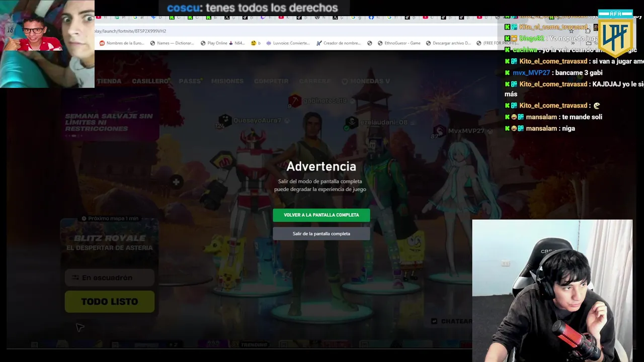Open the Play Online N64 bookmark
Image resolution: width=644 pixels, height=362 pixels.
click(x=222, y=43)
